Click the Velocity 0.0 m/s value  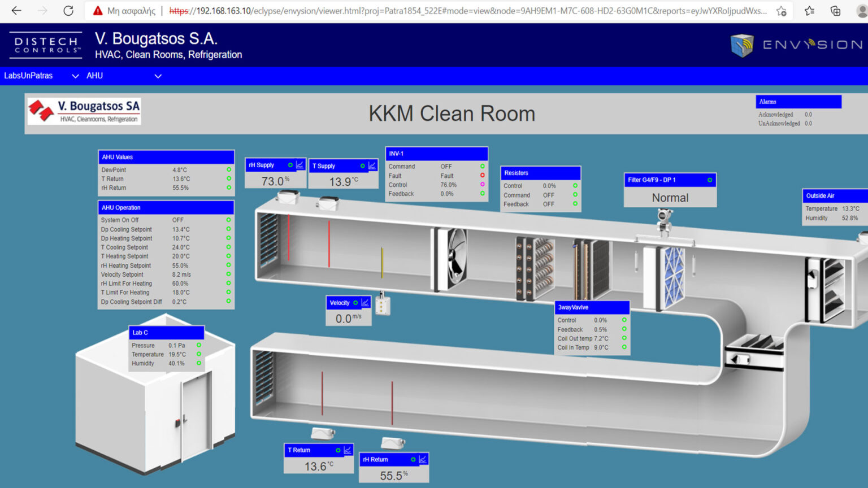point(348,319)
